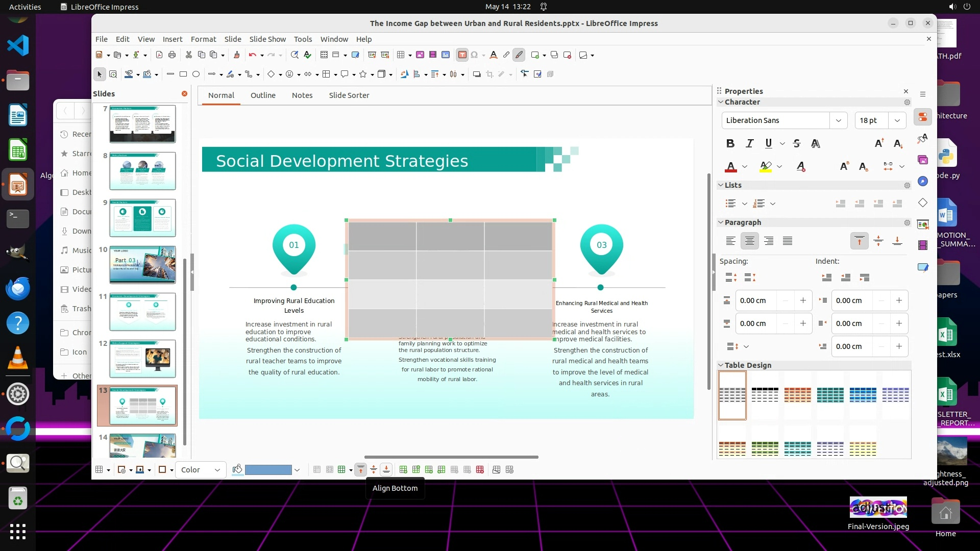
Task: Select slide 12 thumbnail
Action: pyautogui.click(x=142, y=359)
